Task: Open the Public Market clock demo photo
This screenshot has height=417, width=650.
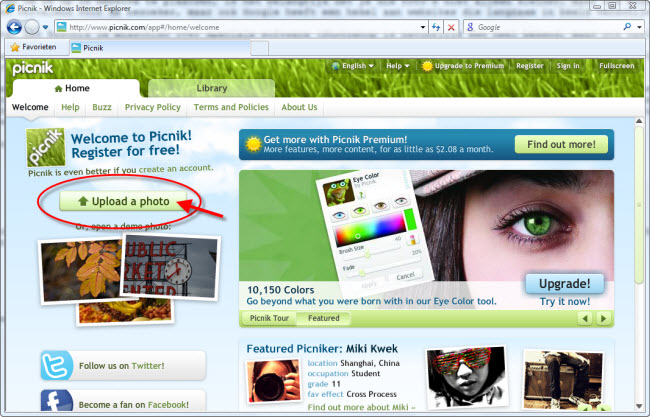Action: point(170,267)
